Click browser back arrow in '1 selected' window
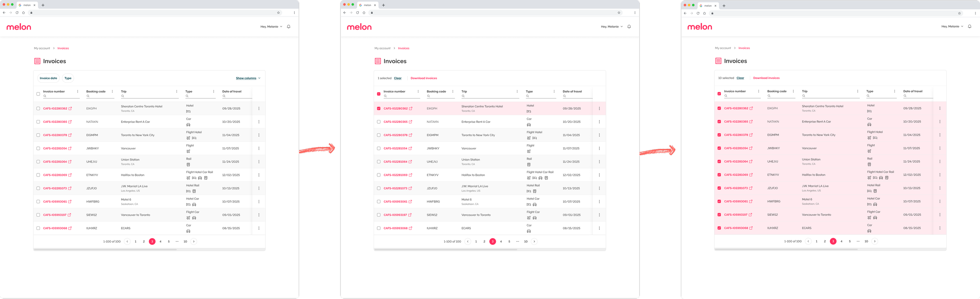Viewport: 980px width, 299px height. click(x=345, y=13)
